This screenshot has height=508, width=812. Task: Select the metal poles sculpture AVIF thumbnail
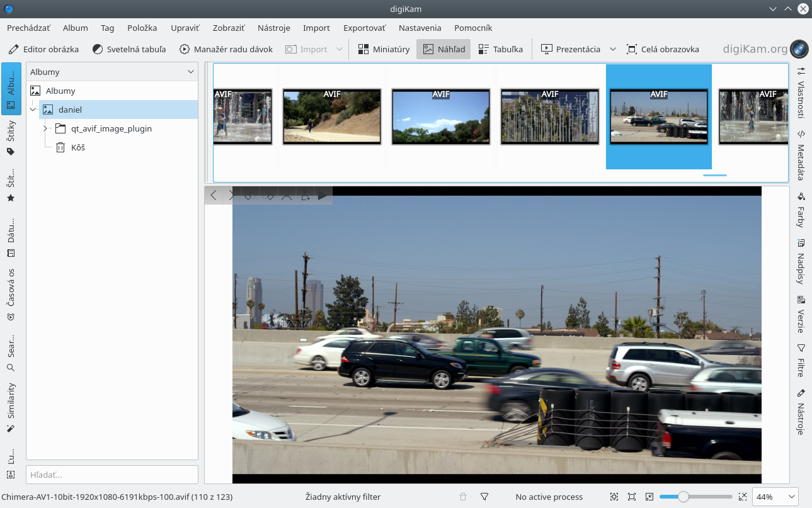click(550, 116)
